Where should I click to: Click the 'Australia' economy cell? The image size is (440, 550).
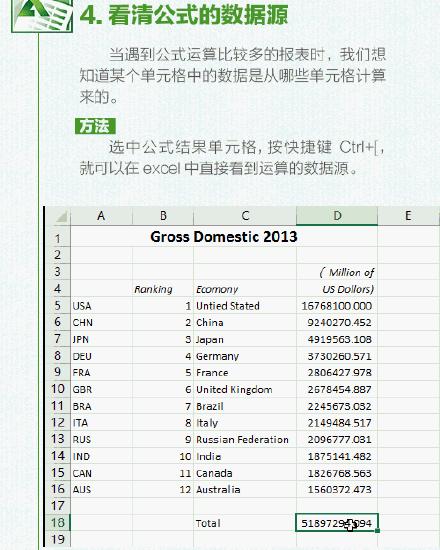[x=245, y=489]
